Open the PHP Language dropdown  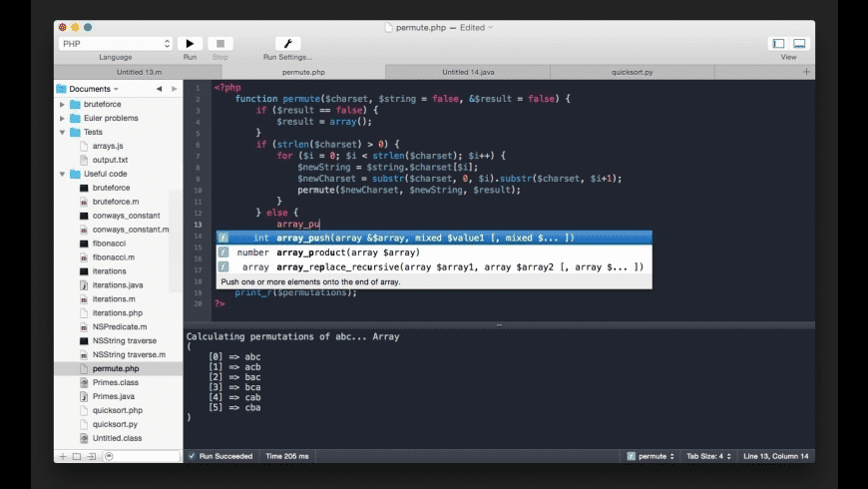(115, 44)
